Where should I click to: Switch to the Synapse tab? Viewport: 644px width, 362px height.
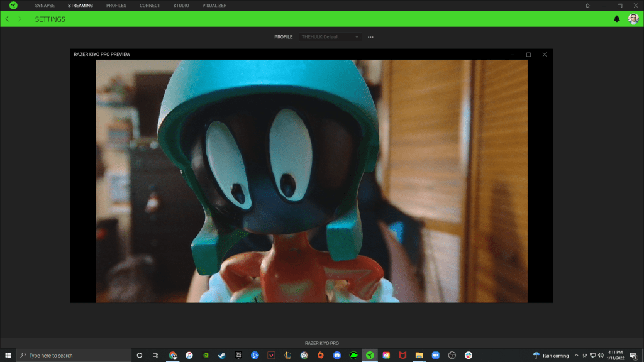tap(45, 6)
